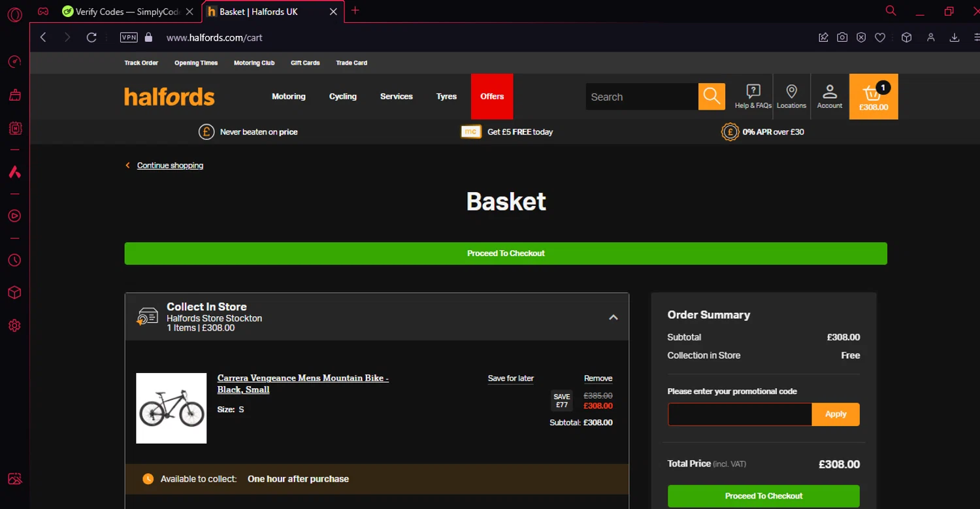980x509 pixels.
Task: Open Opera sidebar settings gear
Action: coord(14,325)
